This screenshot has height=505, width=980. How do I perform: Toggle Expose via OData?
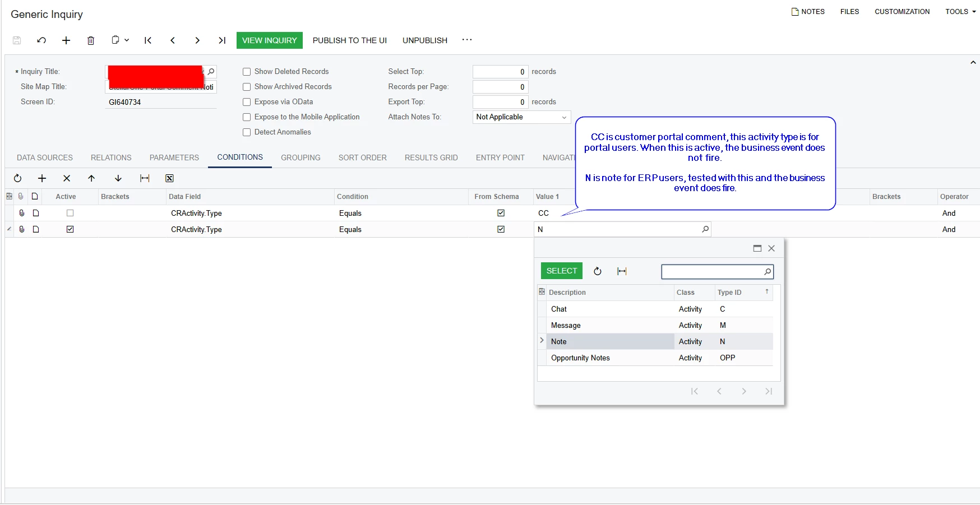tap(247, 102)
